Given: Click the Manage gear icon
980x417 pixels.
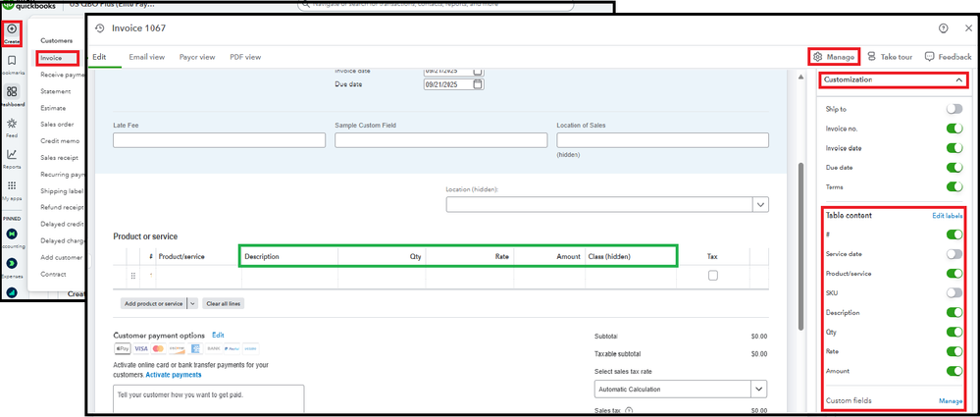Looking at the screenshot, I should click(817, 57).
